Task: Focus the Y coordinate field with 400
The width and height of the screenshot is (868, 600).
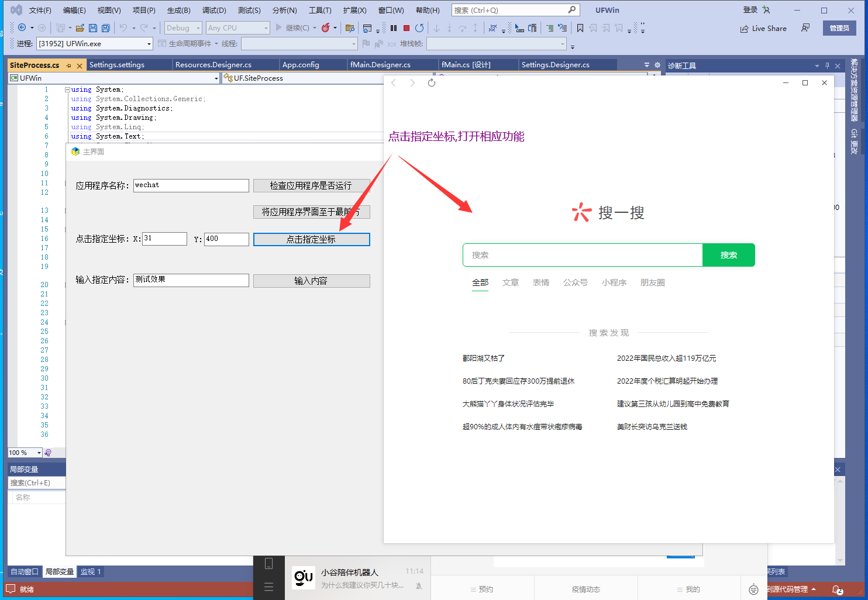Action: coord(226,239)
